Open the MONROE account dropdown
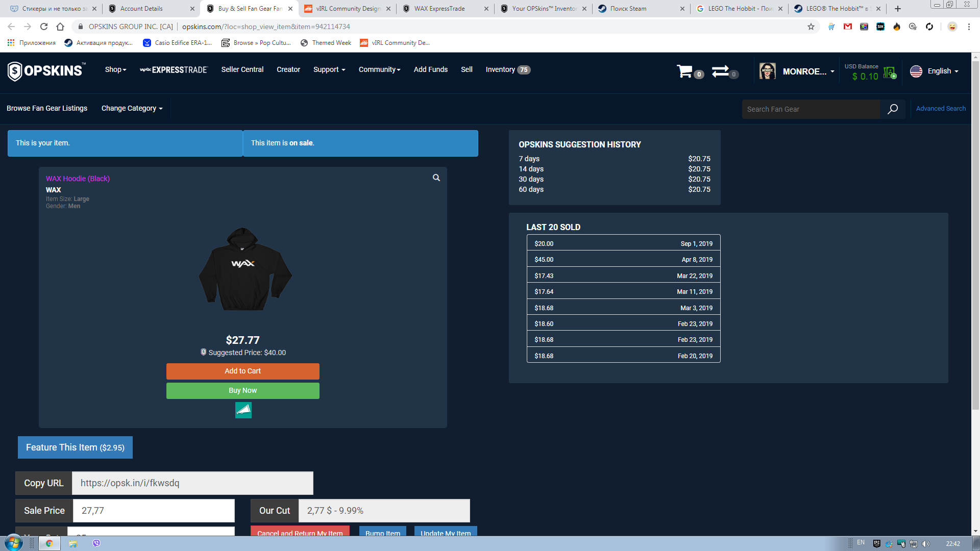 808,71
